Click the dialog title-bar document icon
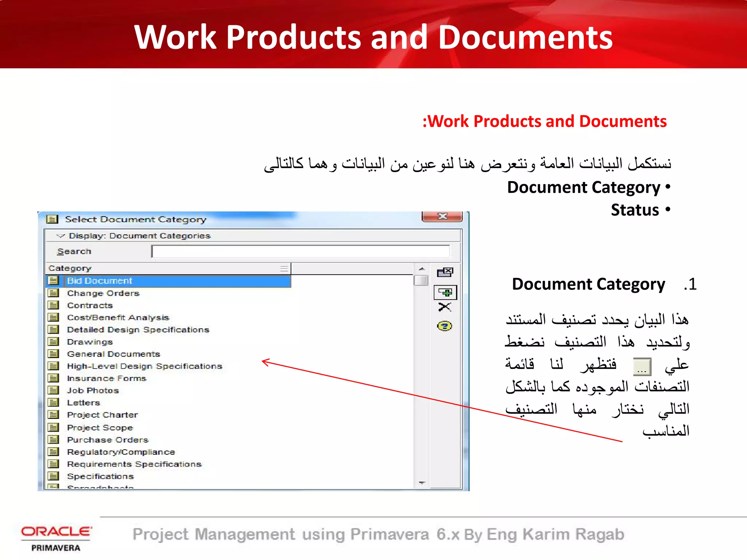 [52, 219]
